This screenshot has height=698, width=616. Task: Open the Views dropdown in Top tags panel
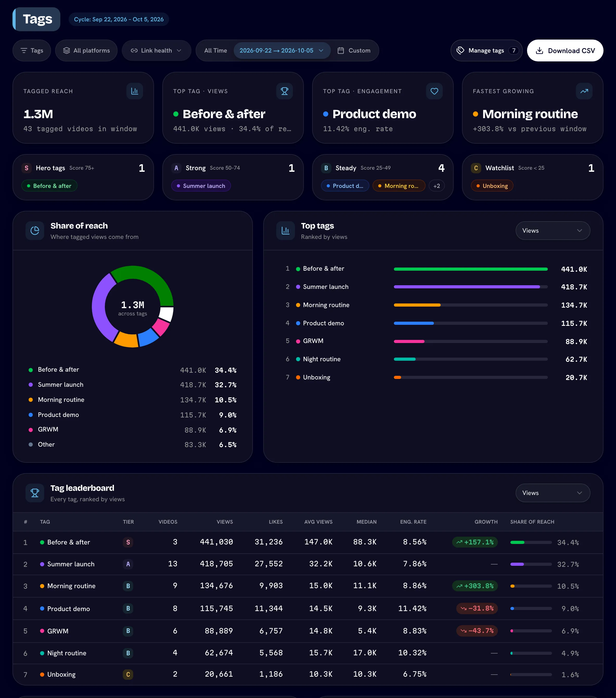(x=553, y=231)
